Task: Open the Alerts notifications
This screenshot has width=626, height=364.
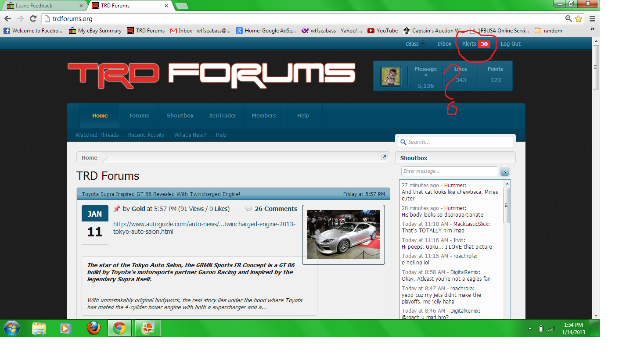Action: click(476, 44)
